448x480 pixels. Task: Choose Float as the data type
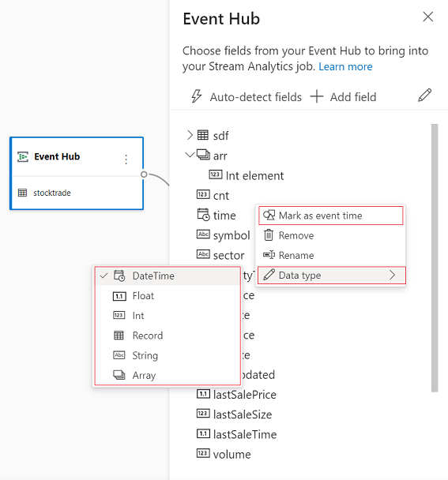coord(168,296)
